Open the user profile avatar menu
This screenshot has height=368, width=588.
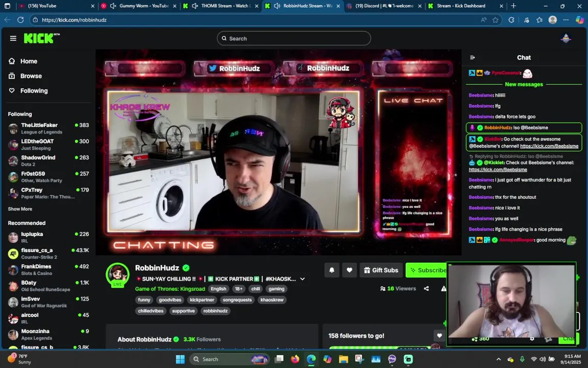tap(566, 38)
